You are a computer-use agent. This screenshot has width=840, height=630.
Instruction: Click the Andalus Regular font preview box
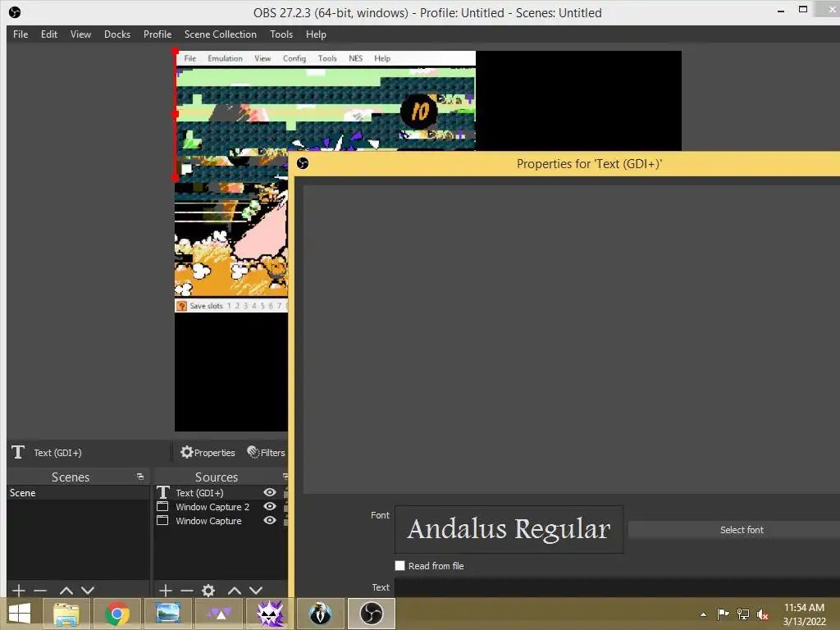[509, 529]
